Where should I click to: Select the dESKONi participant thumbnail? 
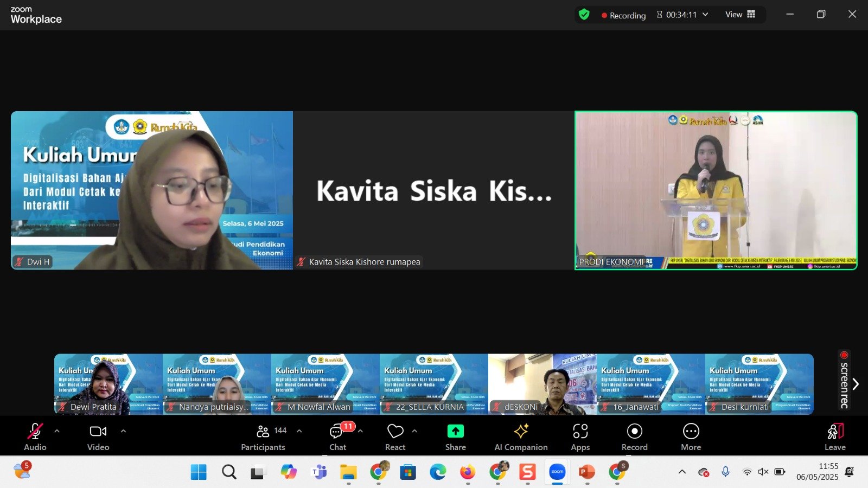[x=542, y=384]
